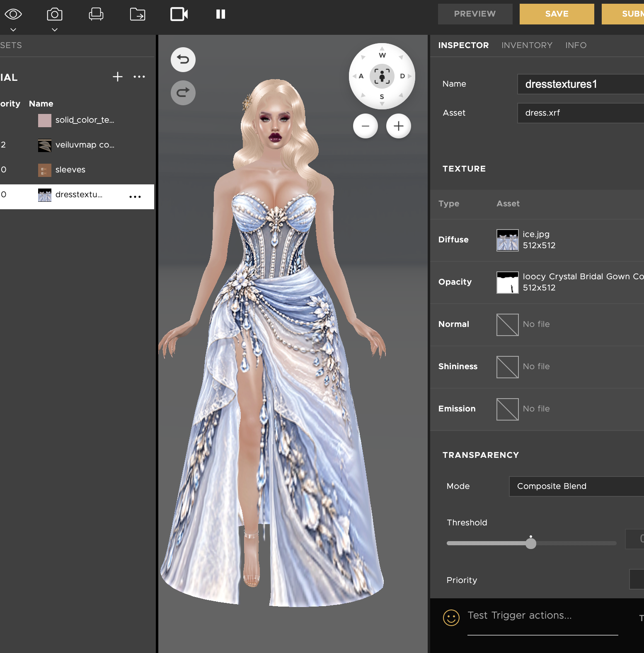Add a new material with plus icon
Image resolution: width=644 pixels, height=653 pixels.
(x=118, y=77)
